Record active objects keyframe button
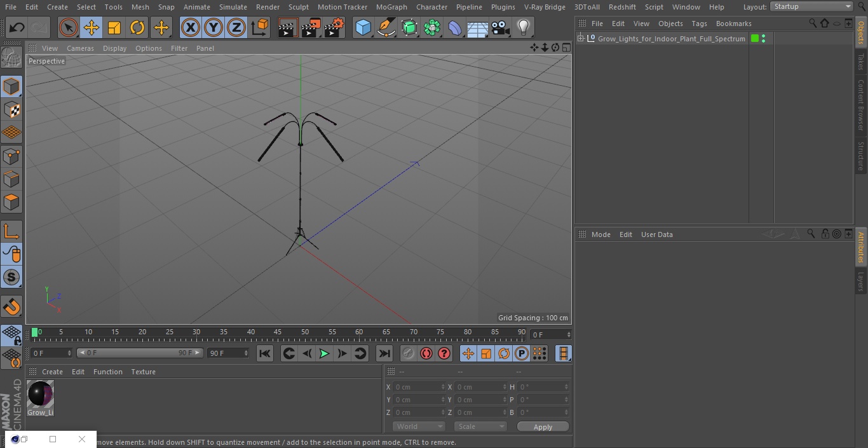This screenshot has width=868, height=448. click(x=409, y=353)
